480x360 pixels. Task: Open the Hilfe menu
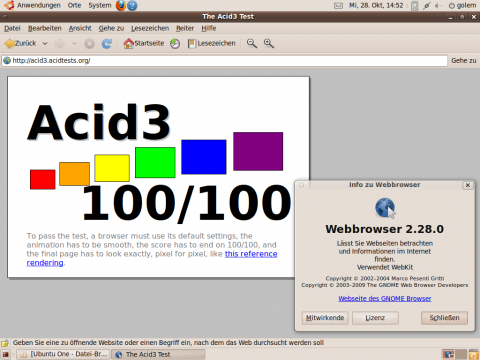209,28
